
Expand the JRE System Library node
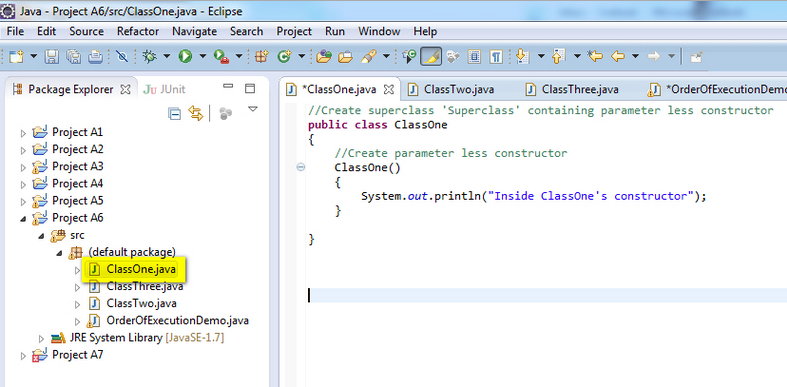(x=42, y=338)
